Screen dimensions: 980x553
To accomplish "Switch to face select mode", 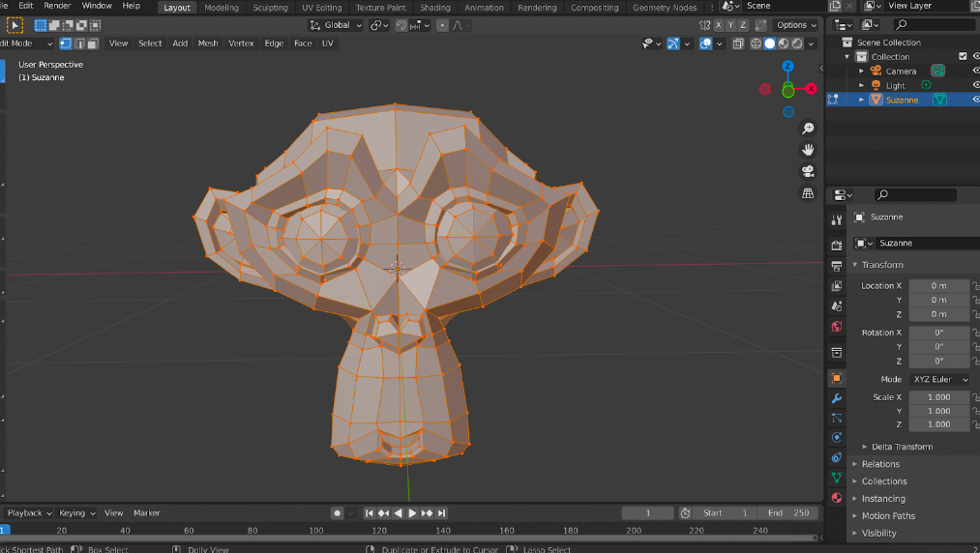I will (93, 44).
